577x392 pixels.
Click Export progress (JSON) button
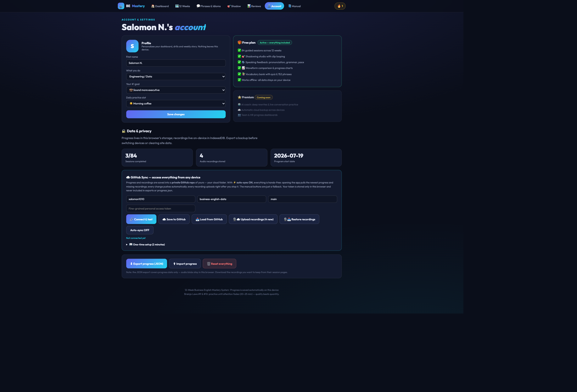tap(147, 264)
